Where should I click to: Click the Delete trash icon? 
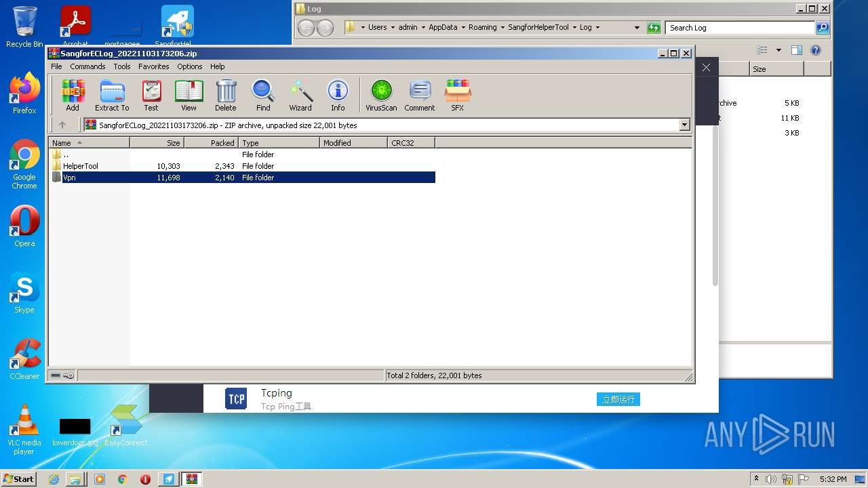point(226,96)
